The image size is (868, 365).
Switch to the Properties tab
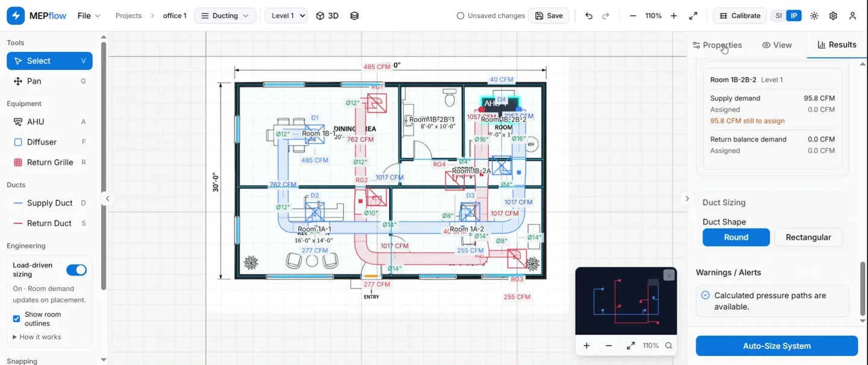(x=717, y=45)
